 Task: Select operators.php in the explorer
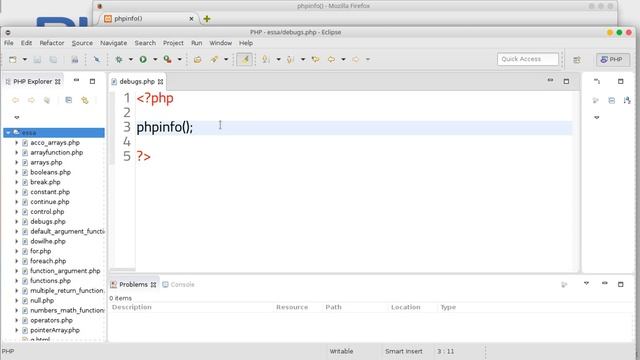51,320
